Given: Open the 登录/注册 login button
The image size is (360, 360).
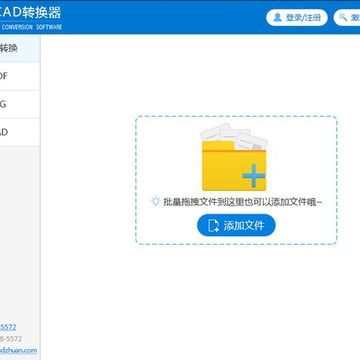Looking at the screenshot, I should click(297, 17).
